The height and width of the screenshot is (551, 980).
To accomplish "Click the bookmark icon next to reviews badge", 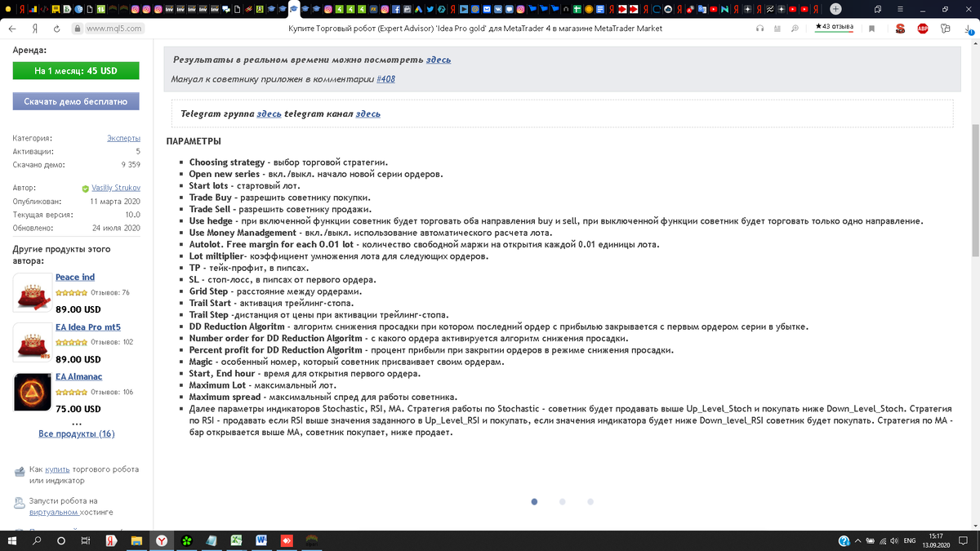I will click(x=871, y=28).
